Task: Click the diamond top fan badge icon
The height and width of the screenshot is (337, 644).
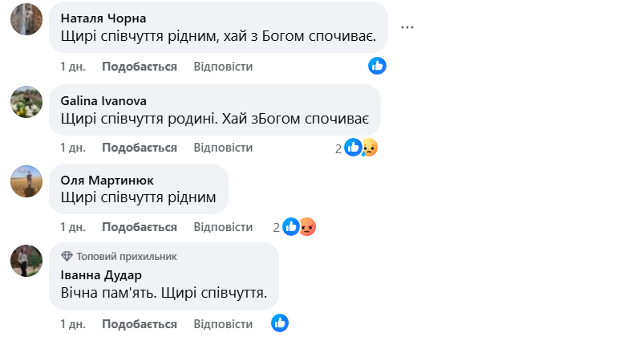Action: click(x=67, y=257)
